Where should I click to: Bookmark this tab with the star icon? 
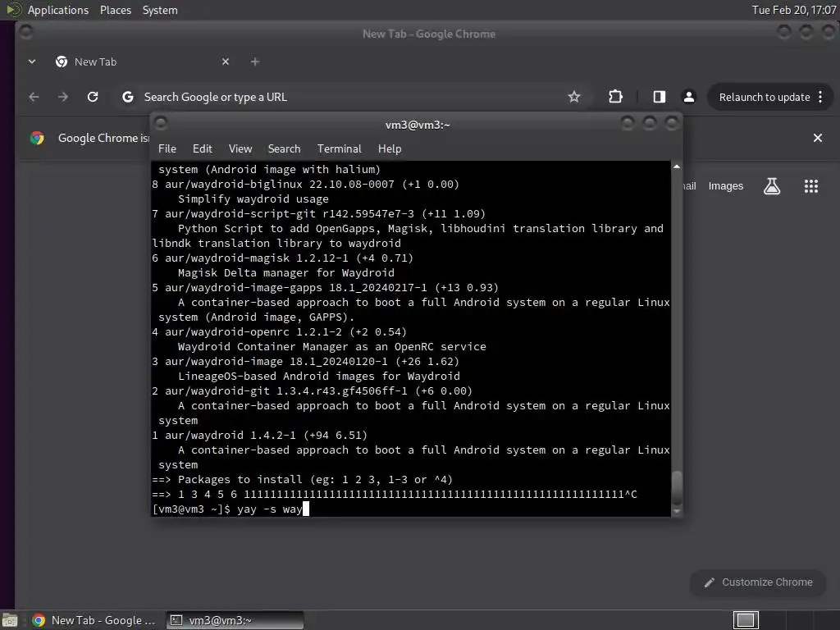[573, 97]
